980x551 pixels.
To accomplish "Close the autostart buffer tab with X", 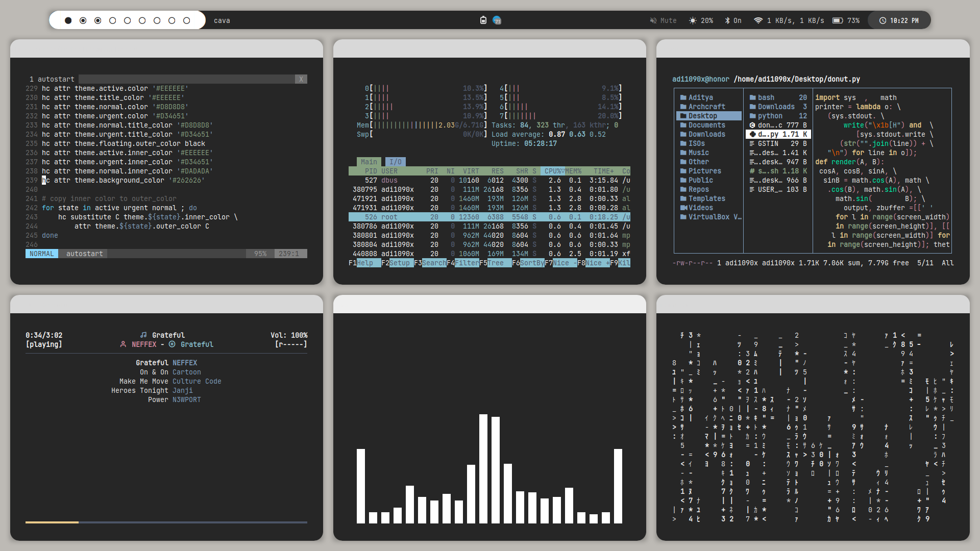I will pos(301,79).
